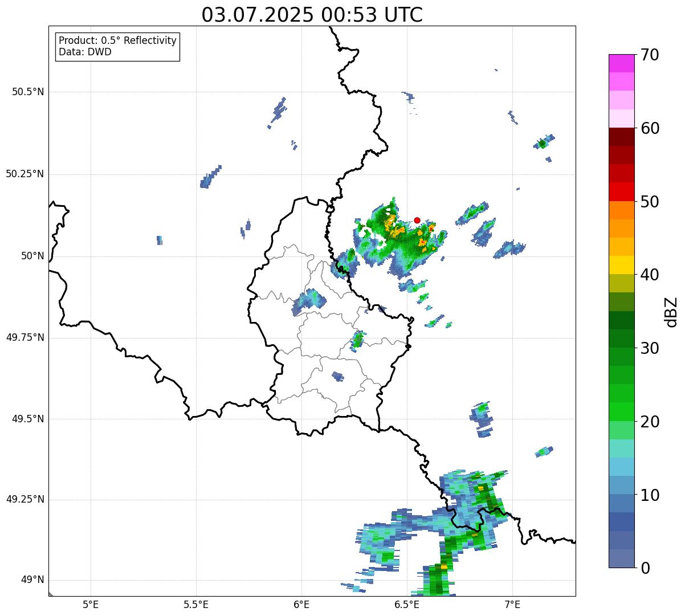Click the 50.25°N latitude label
The height and width of the screenshot is (616, 685).
tap(25, 174)
